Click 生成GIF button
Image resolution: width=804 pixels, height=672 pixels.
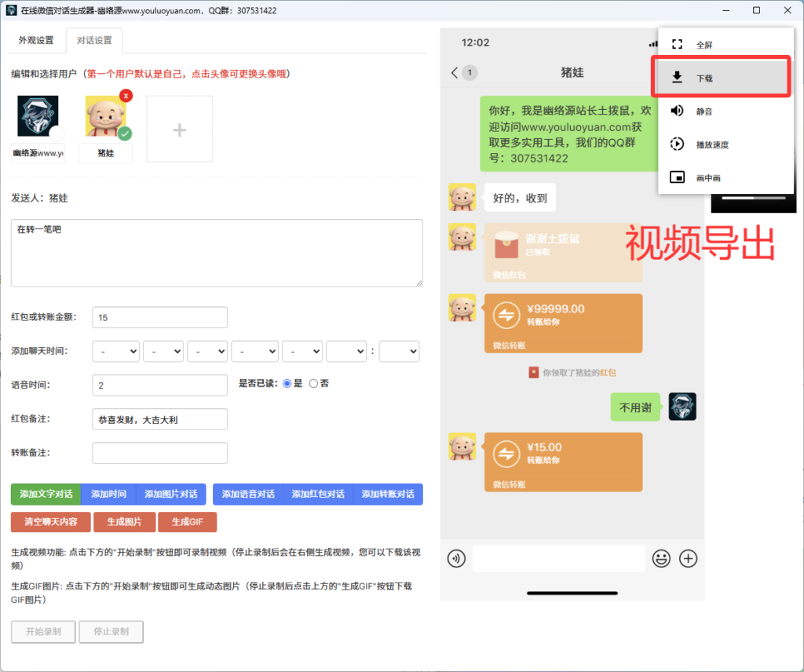187,522
